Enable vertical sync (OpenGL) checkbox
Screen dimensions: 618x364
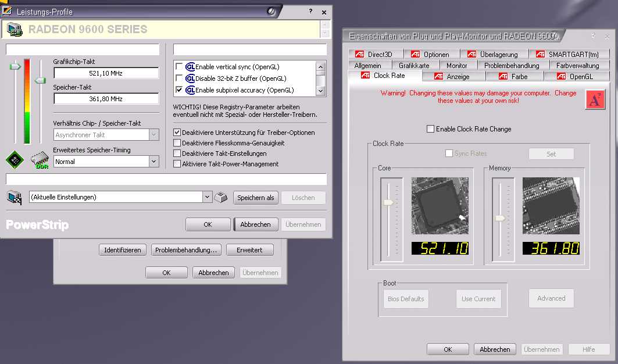pos(179,67)
